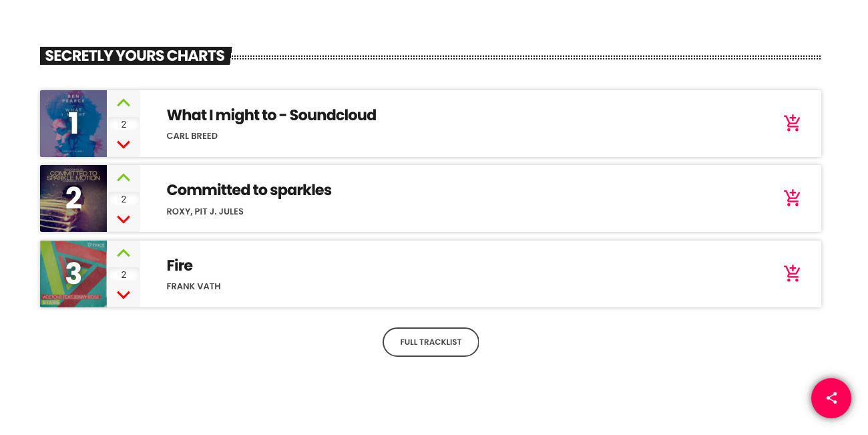Select the number 2 chart album cover

pos(73,198)
